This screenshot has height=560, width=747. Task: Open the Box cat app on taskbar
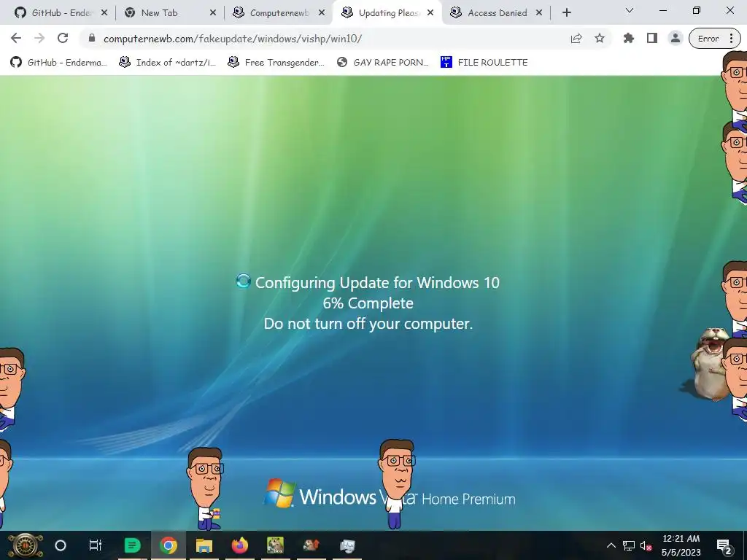point(275,545)
